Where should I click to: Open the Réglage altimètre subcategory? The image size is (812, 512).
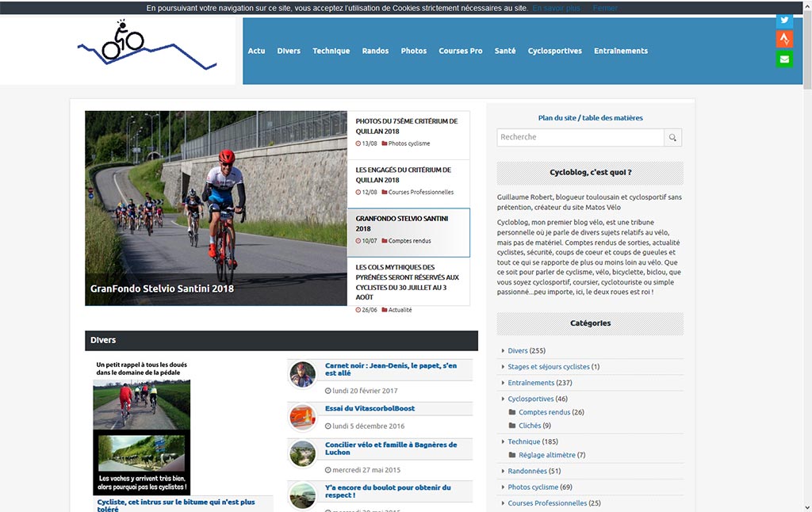coord(547,455)
